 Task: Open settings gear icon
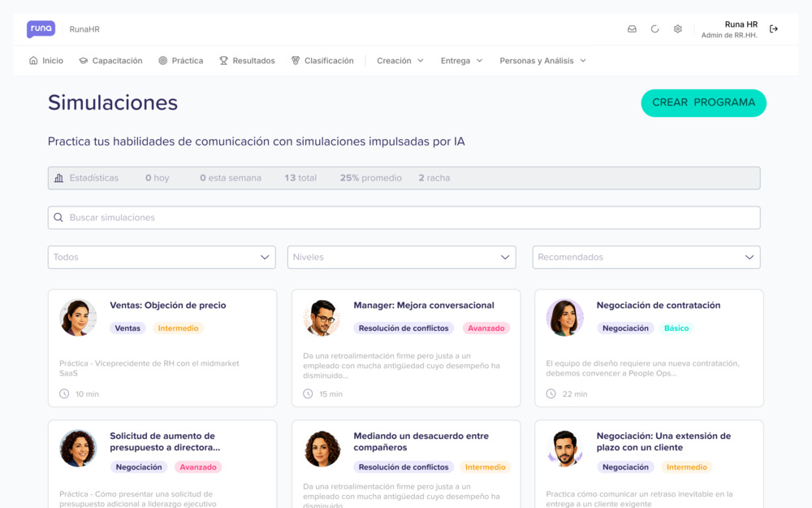coord(677,29)
